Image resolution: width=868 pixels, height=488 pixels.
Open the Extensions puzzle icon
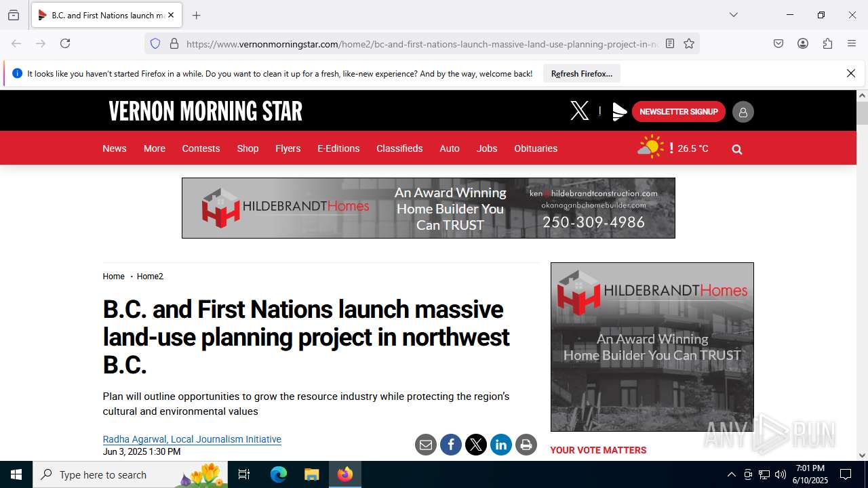click(827, 43)
